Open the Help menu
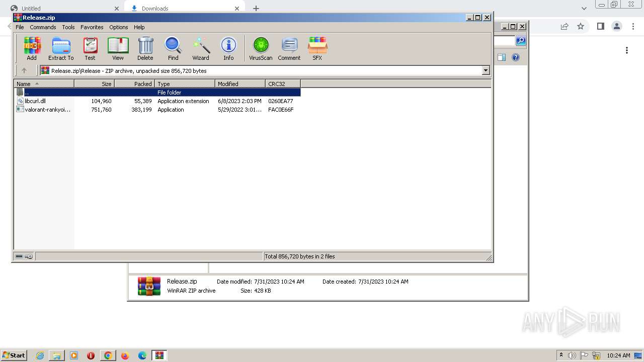This screenshot has width=644, height=362. [139, 27]
